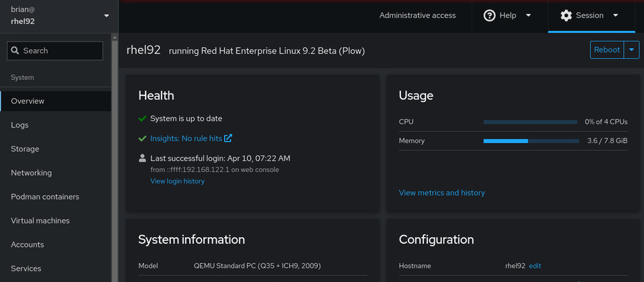Navigate to Virtual machines
Viewport: 644px width, 282px height.
(56, 220)
